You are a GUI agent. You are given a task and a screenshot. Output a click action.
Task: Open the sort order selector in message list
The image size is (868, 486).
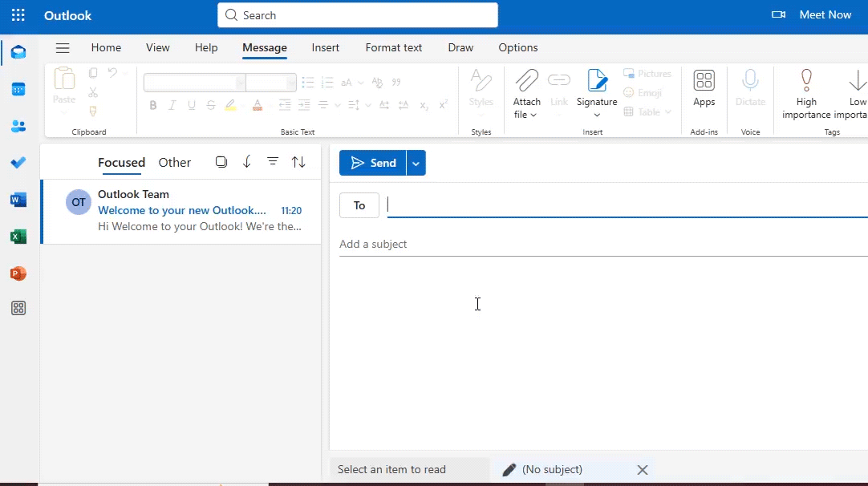point(298,162)
